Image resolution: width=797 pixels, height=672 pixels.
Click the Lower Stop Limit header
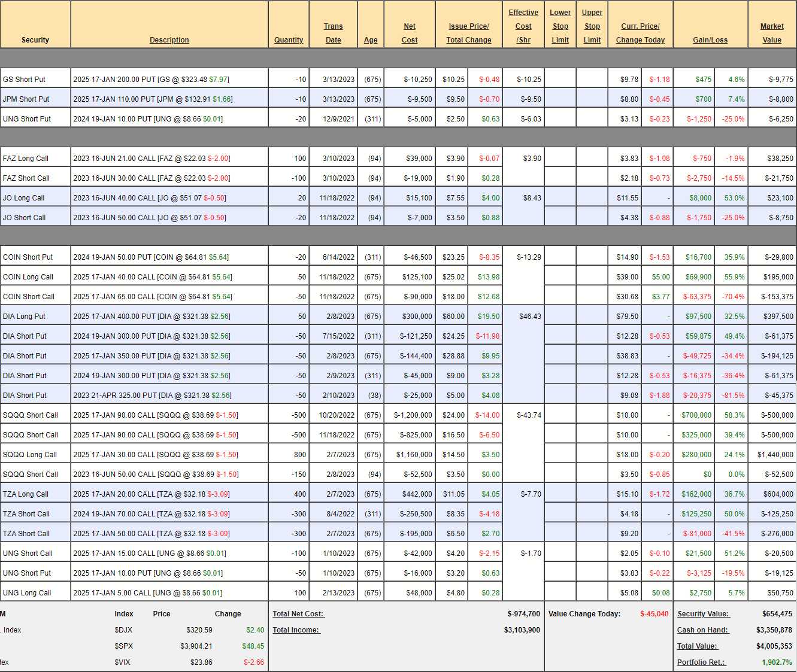(x=560, y=26)
